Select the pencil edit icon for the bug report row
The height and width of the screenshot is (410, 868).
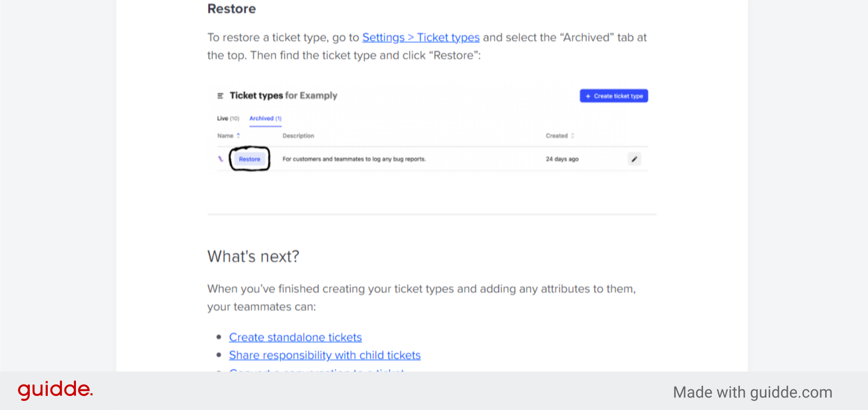(x=634, y=159)
